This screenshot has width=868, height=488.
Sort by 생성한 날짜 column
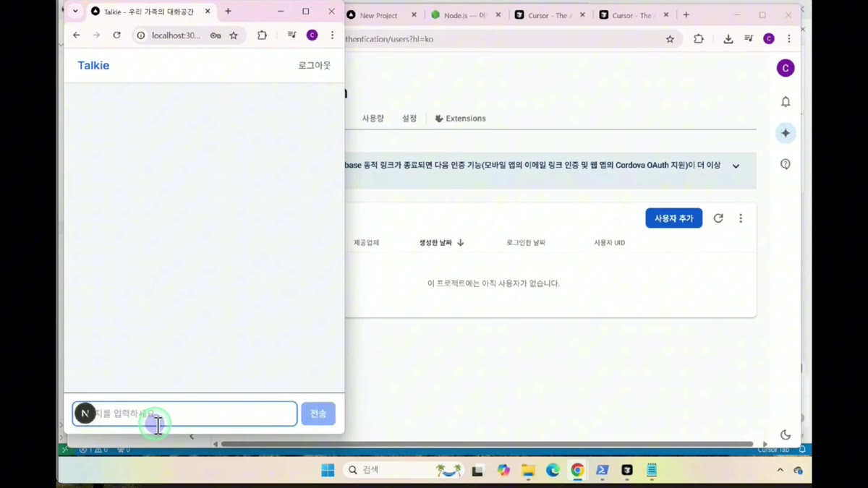pos(441,243)
